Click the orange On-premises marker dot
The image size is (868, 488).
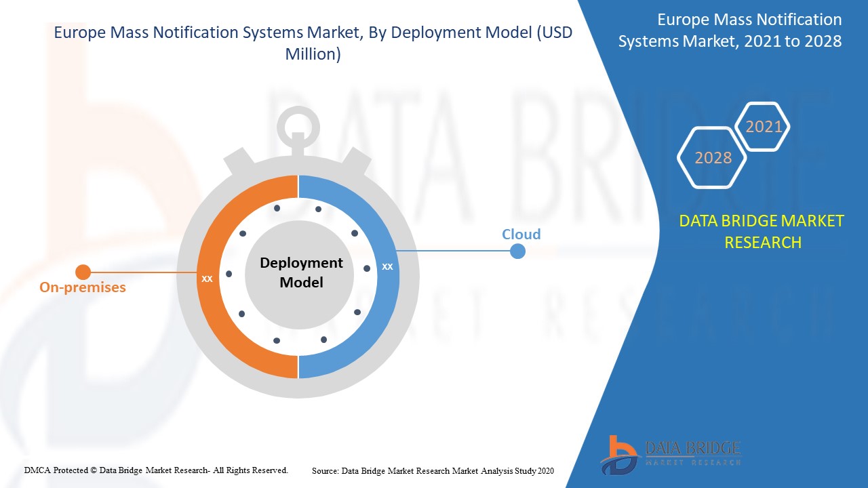pyautogui.click(x=83, y=271)
